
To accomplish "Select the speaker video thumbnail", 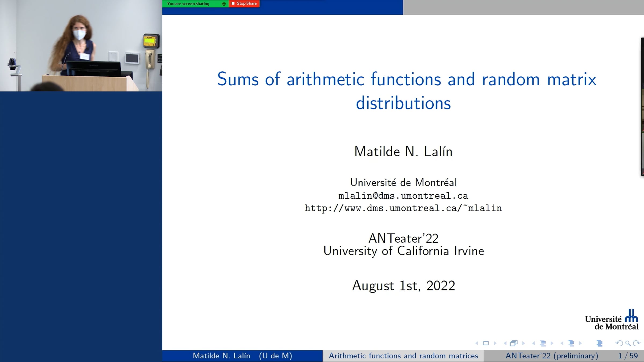I will 81,46.
